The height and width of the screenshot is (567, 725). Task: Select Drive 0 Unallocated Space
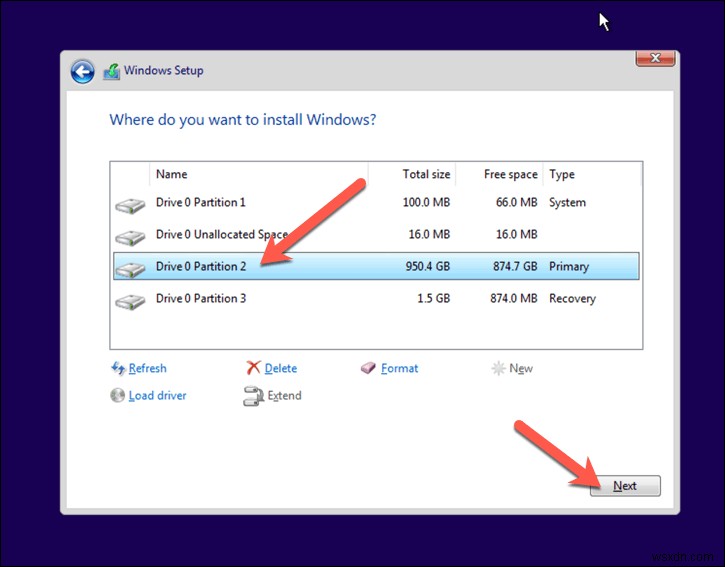(376, 234)
